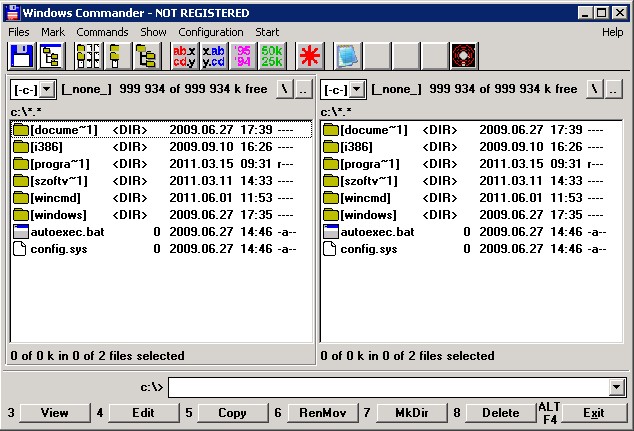Go to root directory in left panel

285,89
